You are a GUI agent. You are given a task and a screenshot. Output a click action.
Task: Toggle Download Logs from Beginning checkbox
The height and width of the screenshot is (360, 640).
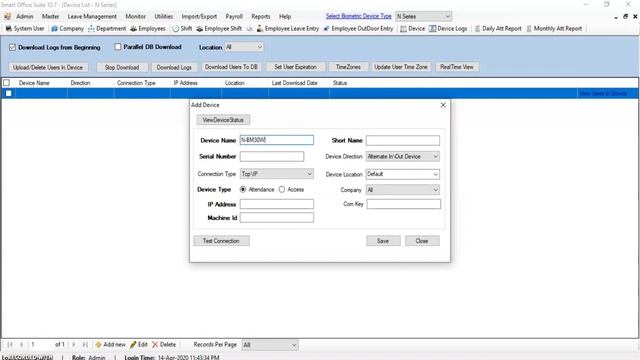[x=12, y=47]
